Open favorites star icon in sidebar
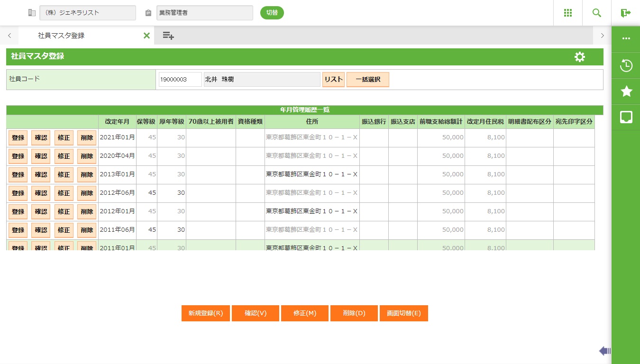Viewport: 640px width, 364px height. coord(626,91)
